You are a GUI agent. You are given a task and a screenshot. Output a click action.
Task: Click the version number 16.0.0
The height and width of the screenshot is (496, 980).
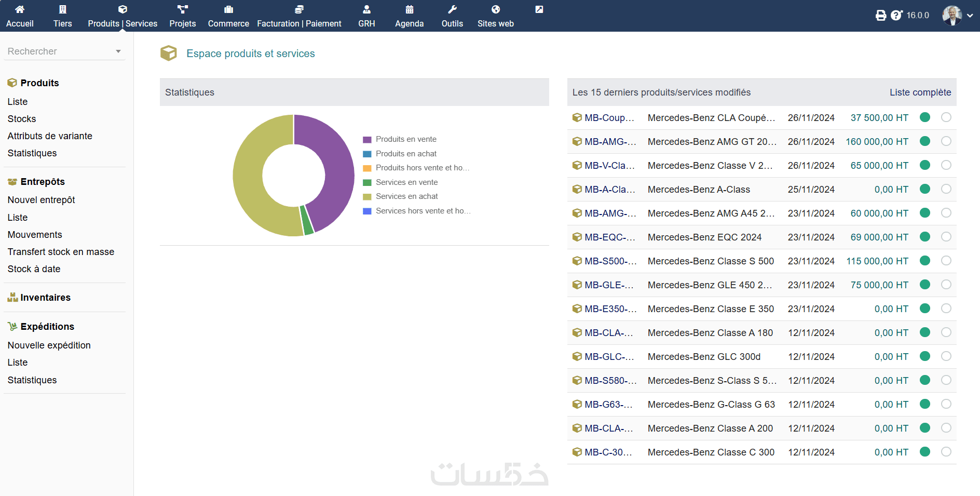pyautogui.click(x=918, y=16)
